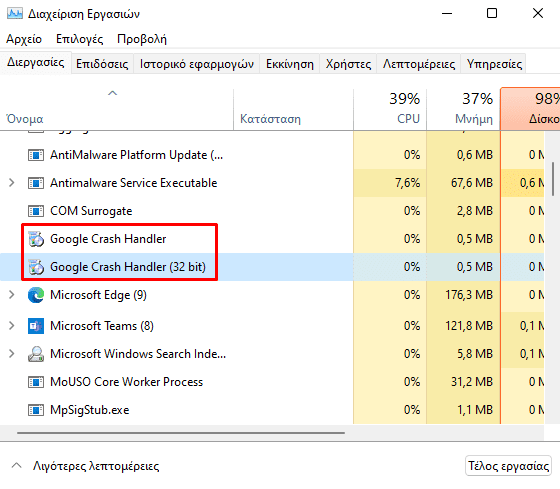The height and width of the screenshot is (489, 560).
Task: Click the Τέλος εργασίας button
Action: click(508, 466)
